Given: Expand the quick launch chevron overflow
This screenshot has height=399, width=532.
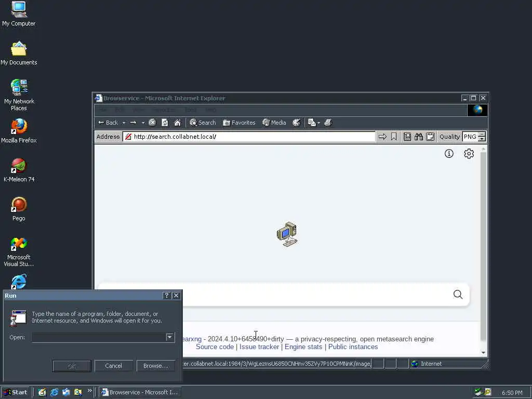Looking at the screenshot, I should 89,391.
